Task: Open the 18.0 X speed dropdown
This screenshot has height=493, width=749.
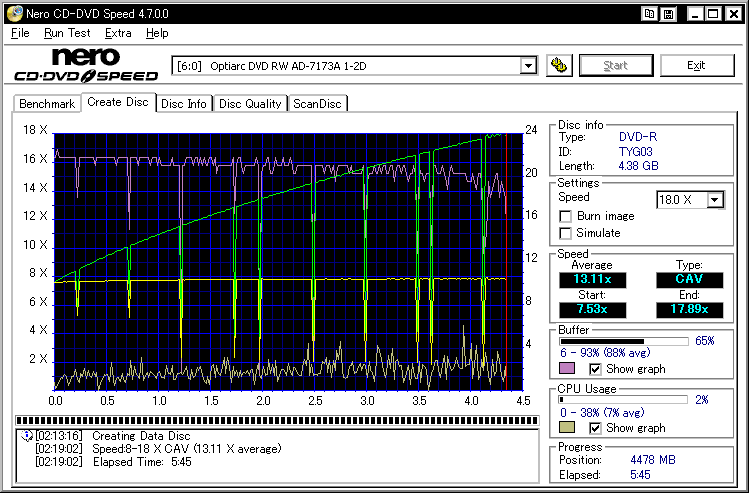Action: (714, 200)
